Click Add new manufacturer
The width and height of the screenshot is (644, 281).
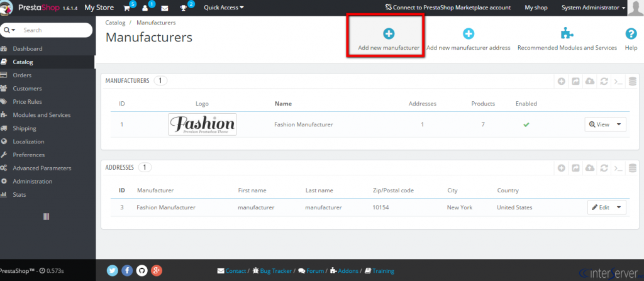point(389,40)
